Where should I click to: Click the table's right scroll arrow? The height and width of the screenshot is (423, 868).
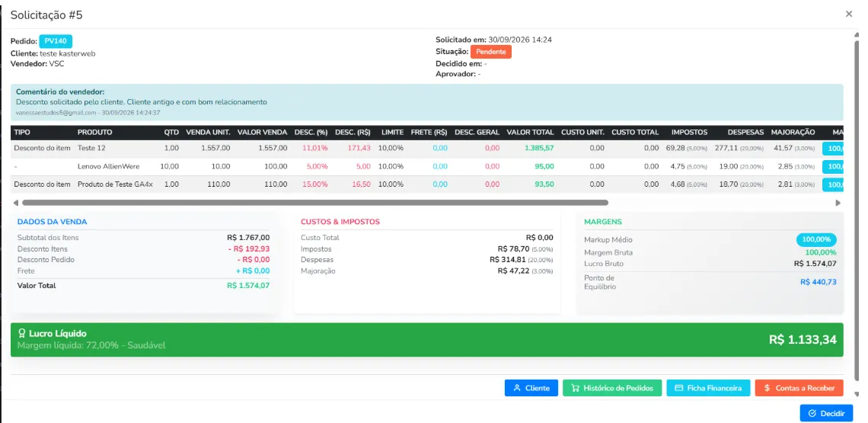tap(838, 203)
